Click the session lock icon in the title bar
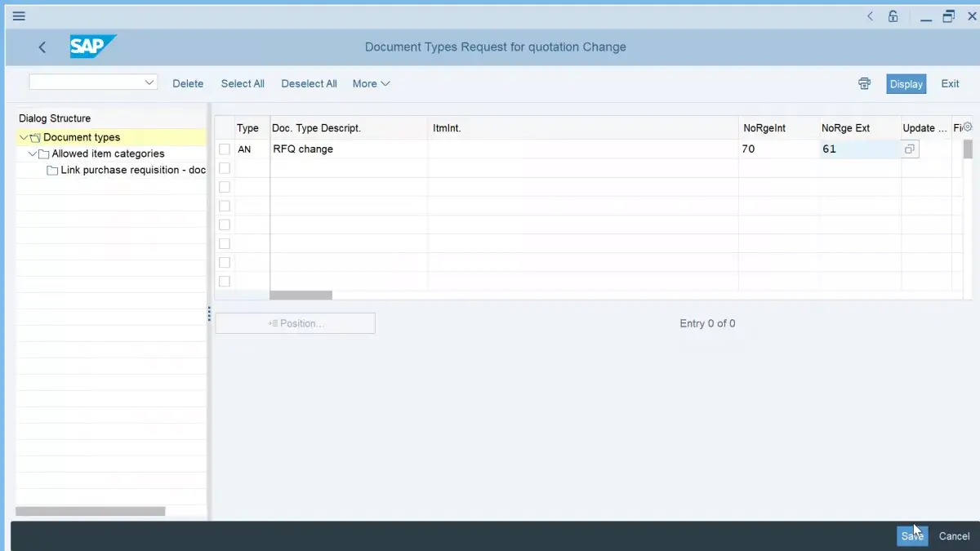The width and height of the screenshot is (980, 551). pyautogui.click(x=893, y=16)
